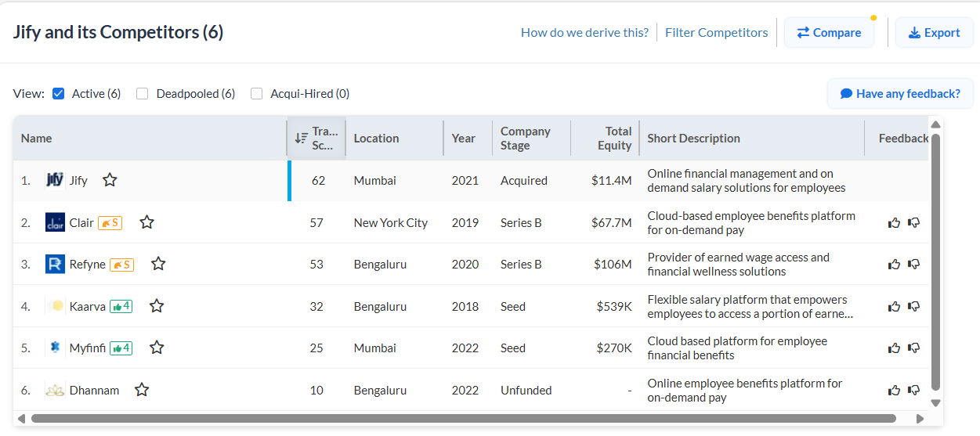Open the Dhannam company name link
Image resolution: width=980 pixels, height=436 pixels.
[94, 390]
